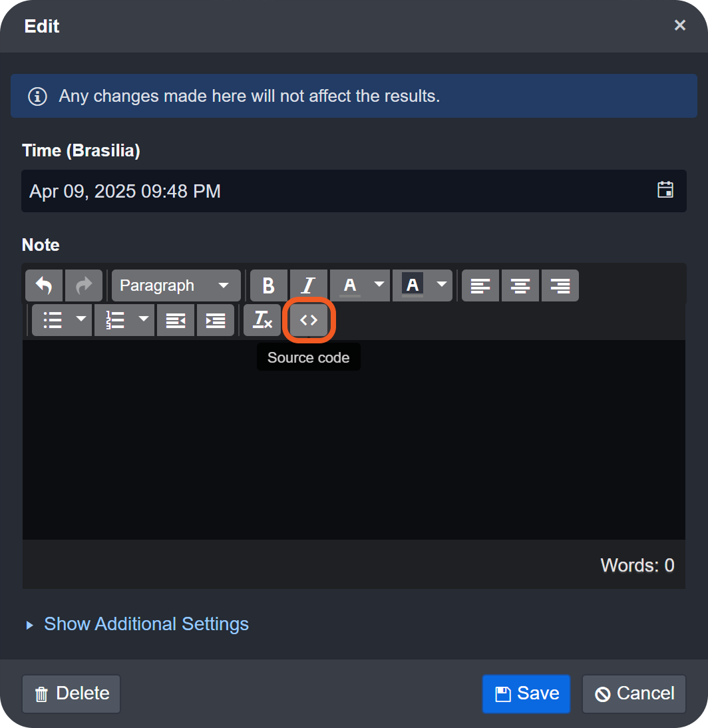The height and width of the screenshot is (728, 708).
Task: Click the date and time field
Action: click(266, 191)
